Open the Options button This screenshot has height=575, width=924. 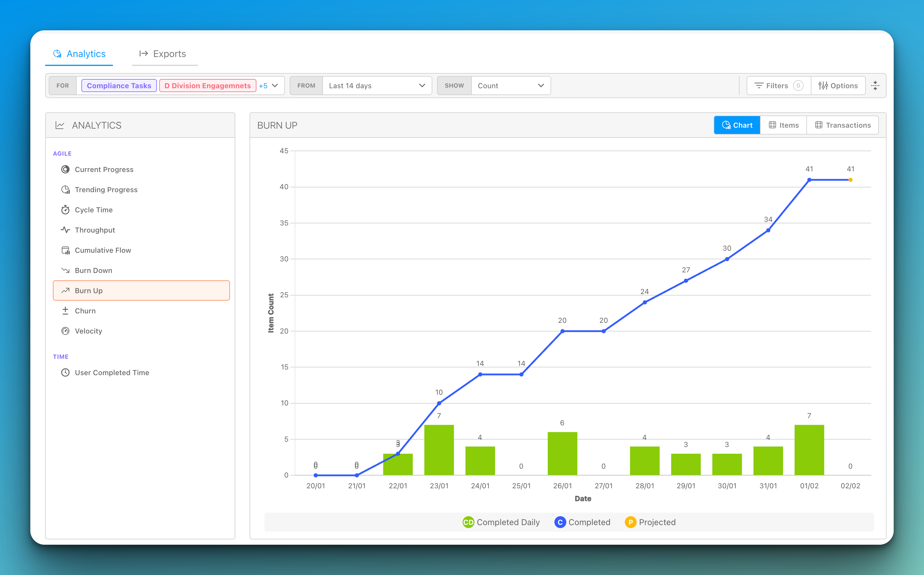pos(838,86)
